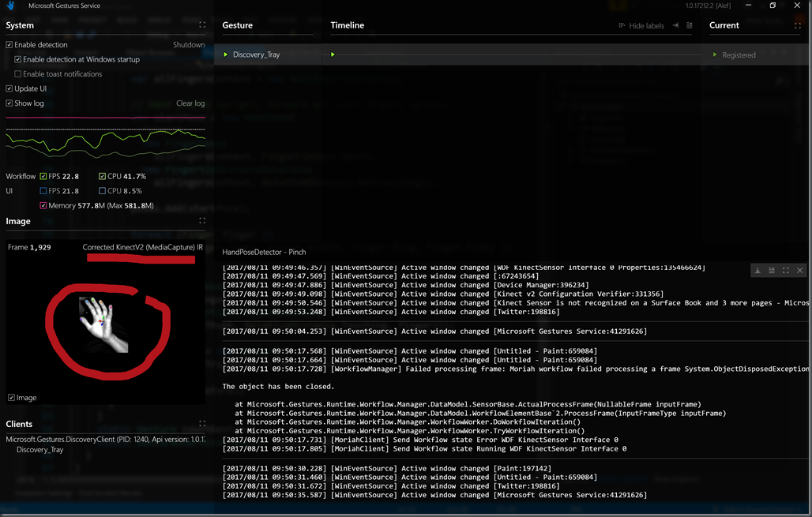Click the Corrected KinectV2 (MediaCapture) IR label
The height and width of the screenshot is (517, 812).
point(142,247)
